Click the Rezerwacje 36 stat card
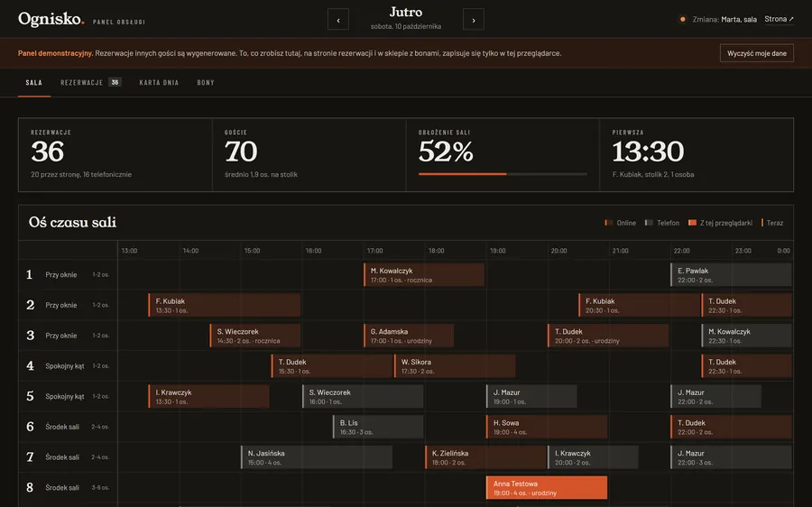 pyautogui.click(x=115, y=155)
